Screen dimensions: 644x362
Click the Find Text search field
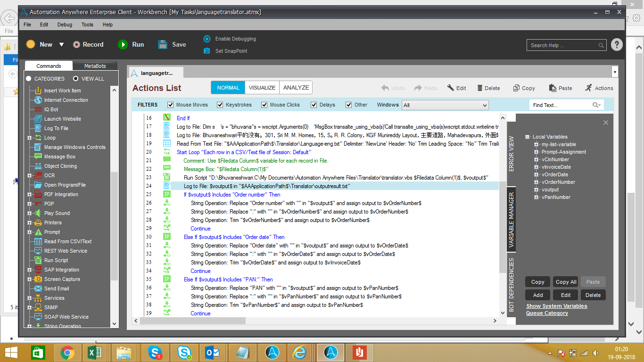(560, 105)
